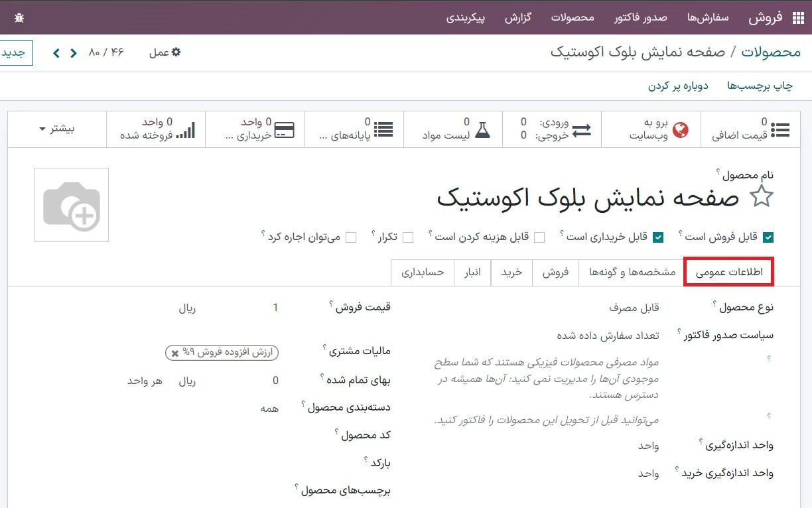The height and width of the screenshot is (508, 812).
Task: Open website via the globe icon
Action: coord(681,129)
